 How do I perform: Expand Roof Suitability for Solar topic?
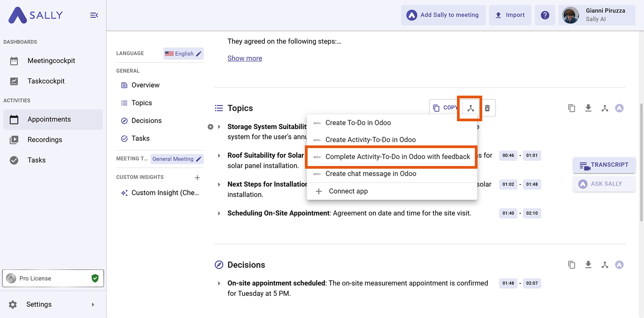(219, 156)
